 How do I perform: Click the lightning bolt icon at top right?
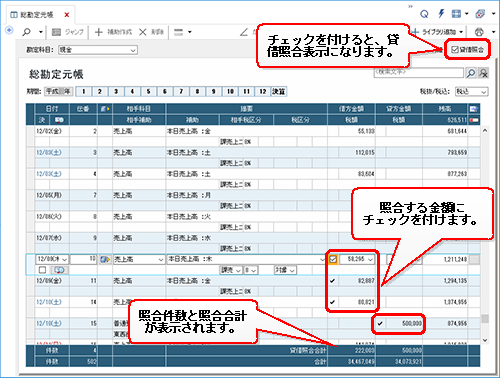click(x=441, y=14)
